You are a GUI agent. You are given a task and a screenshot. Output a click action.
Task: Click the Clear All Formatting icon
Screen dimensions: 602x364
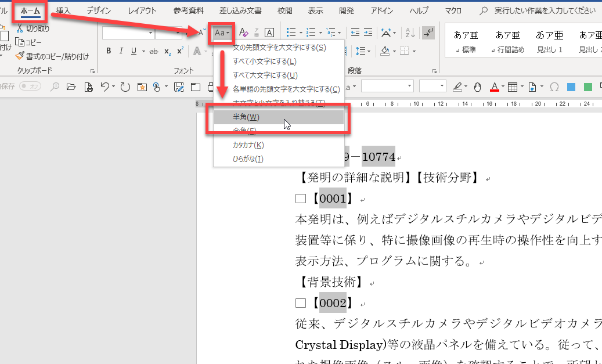[244, 33]
